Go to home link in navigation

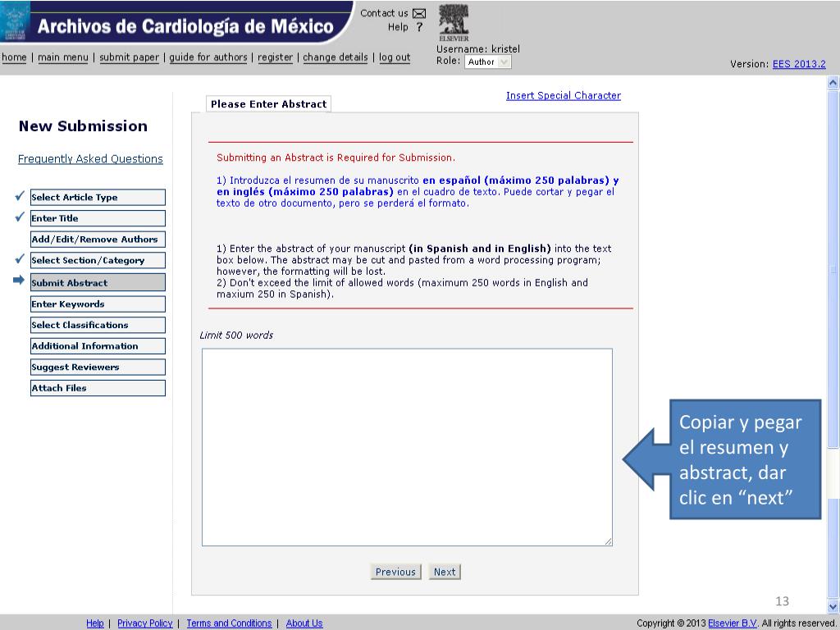14,57
